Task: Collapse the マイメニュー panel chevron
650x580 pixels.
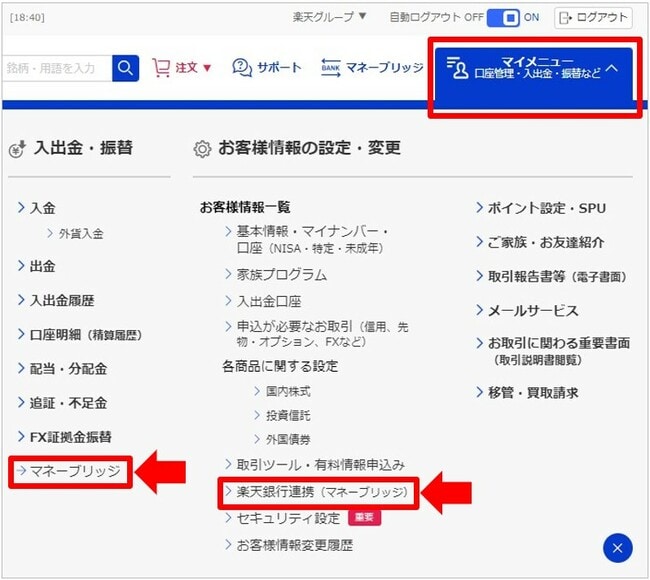Action: click(x=612, y=68)
